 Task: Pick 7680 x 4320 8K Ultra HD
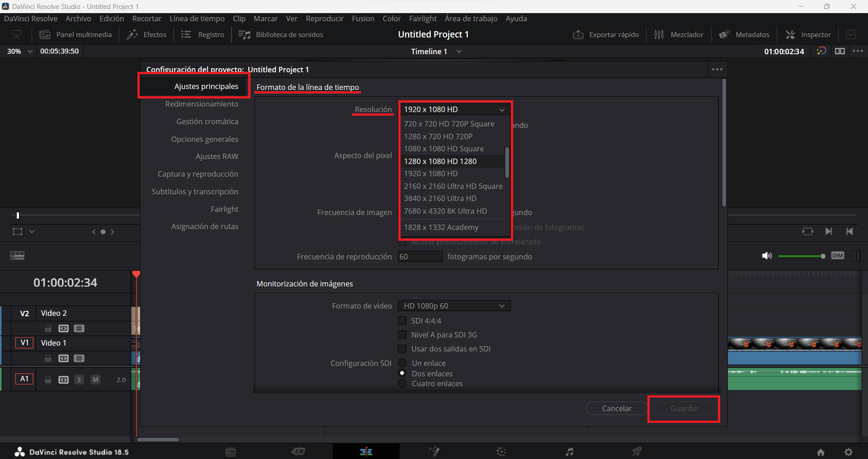(x=453, y=211)
